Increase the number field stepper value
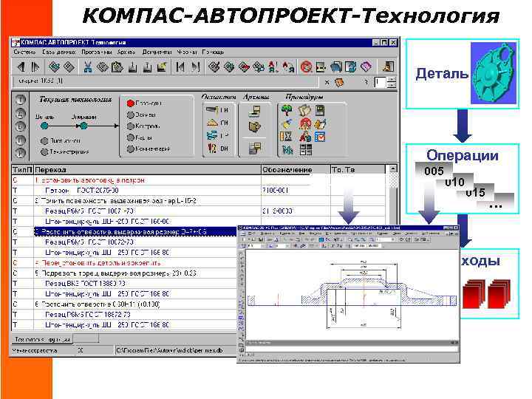532x399 pixels. pyautogui.click(x=391, y=80)
